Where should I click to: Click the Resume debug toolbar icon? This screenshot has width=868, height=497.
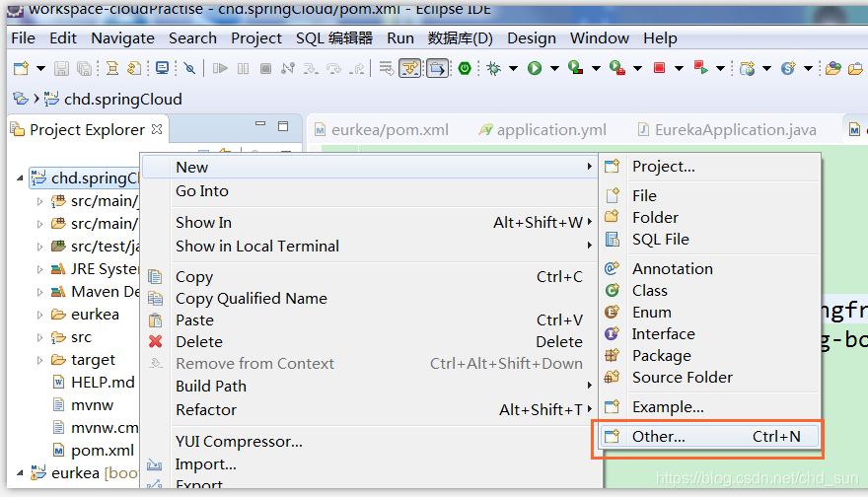point(220,68)
